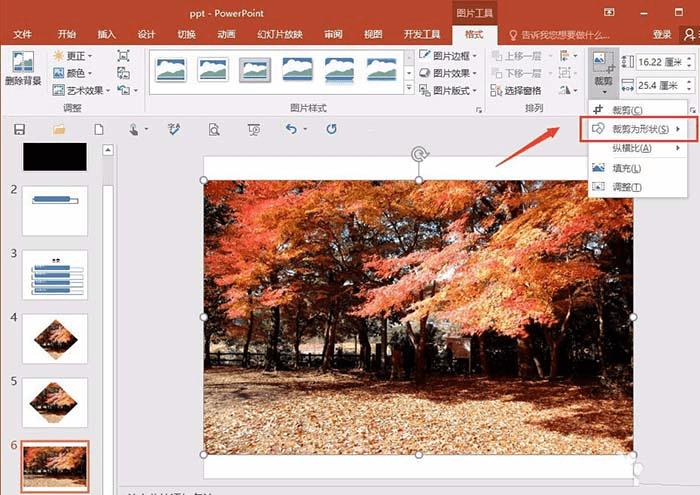This screenshot has height=495, width=700.
Task: Select Fill (填充) in the crop menu
Action: 626,167
